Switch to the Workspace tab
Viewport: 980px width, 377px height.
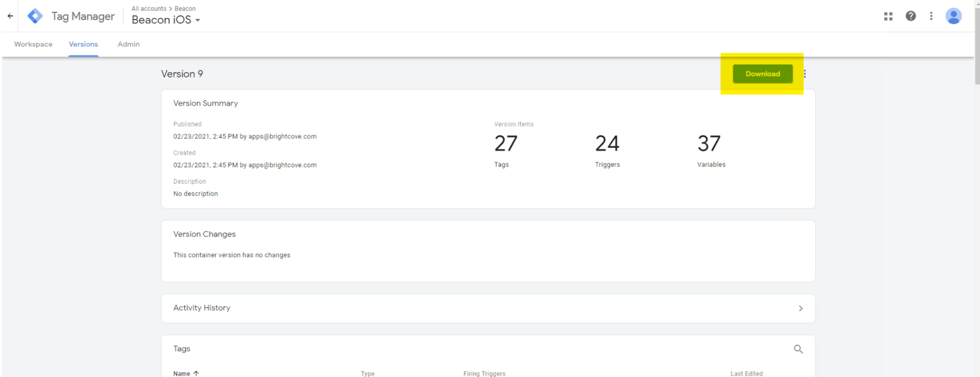(x=33, y=44)
